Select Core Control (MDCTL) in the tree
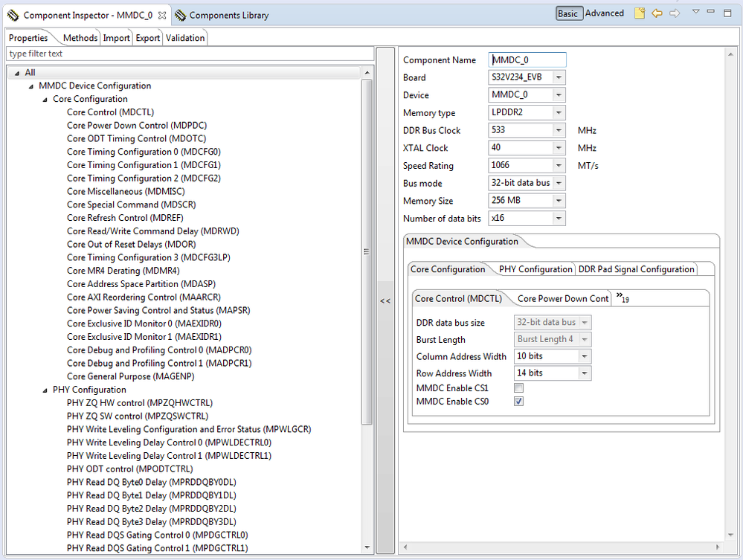Image resolution: width=743 pixels, height=560 pixels. point(110,112)
